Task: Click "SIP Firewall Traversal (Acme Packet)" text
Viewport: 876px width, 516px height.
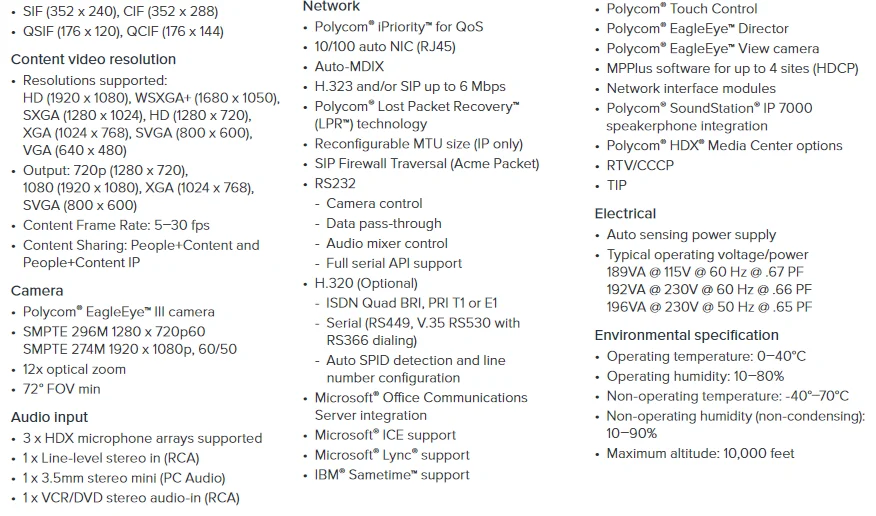Action: coord(427,163)
